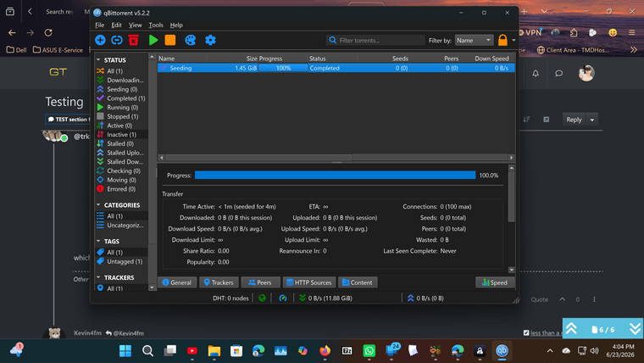This screenshot has width=644, height=363.
Task: Click the sidebar scroll down arrow
Action: (x=152, y=288)
